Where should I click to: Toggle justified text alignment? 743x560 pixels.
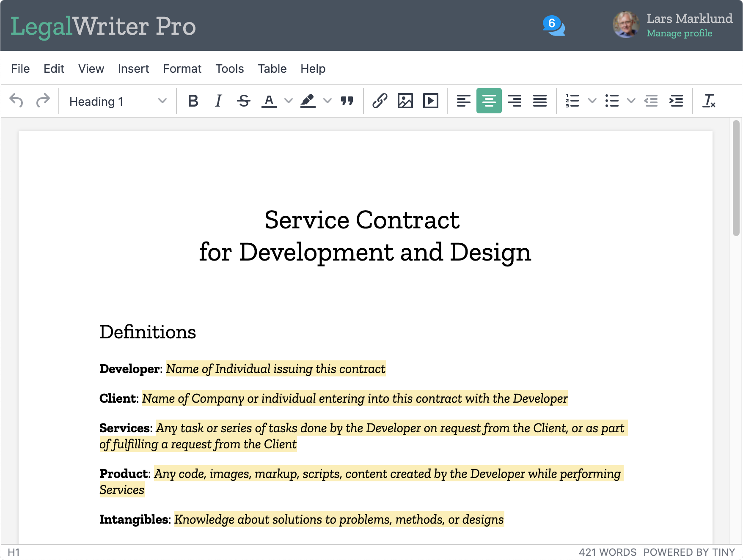[540, 101]
